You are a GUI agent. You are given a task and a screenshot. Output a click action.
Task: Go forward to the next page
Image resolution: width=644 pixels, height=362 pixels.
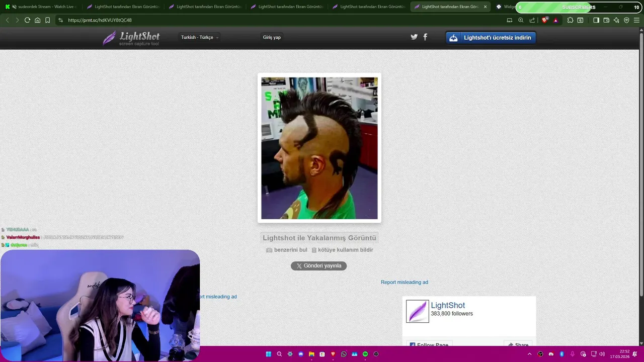(17, 20)
